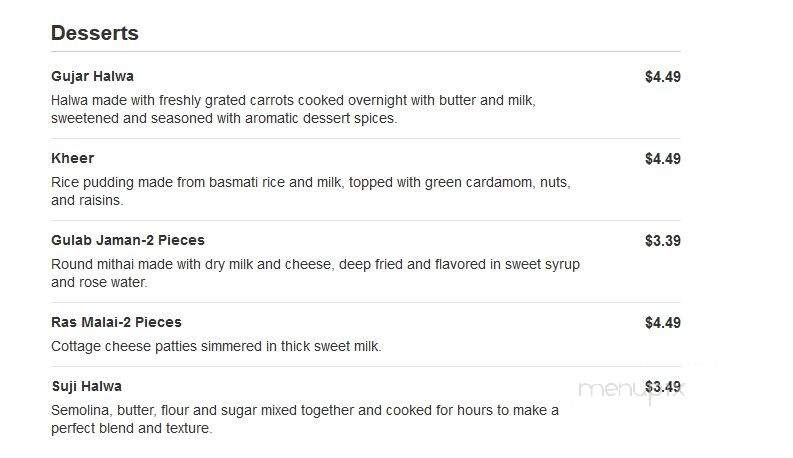Select the Kheer rice pudding description
The height and width of the screenshot is (458, 793).
(311, 191)
